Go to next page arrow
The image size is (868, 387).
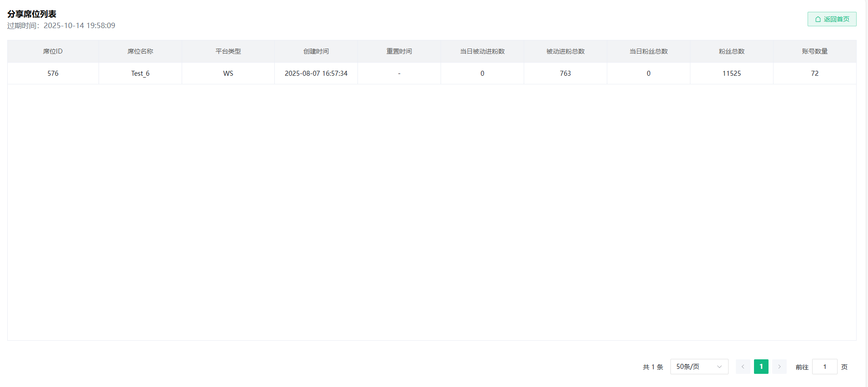pyautogui.click(x=779, y=367)
